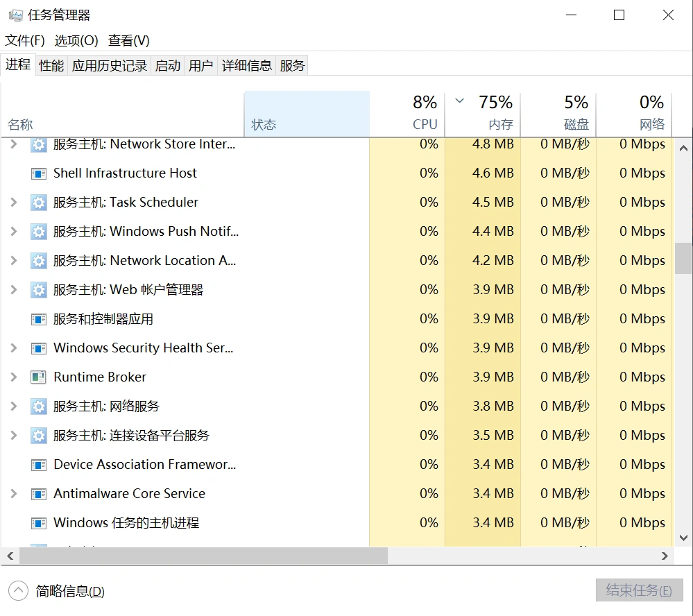
Task: Switch to the 性能 tab
Action: 51,65
